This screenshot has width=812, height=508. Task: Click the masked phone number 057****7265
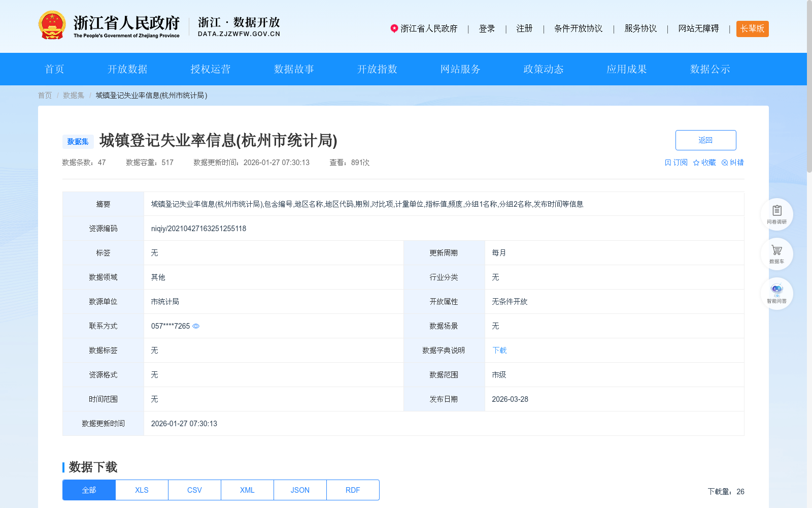pyautogui.click(x=171, y=326)
